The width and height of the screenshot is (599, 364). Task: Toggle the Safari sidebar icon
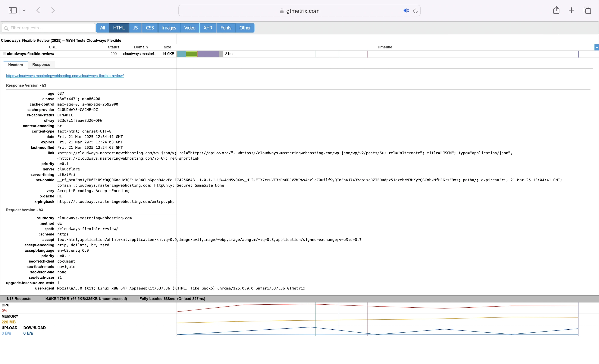click(x=12, y=10)
